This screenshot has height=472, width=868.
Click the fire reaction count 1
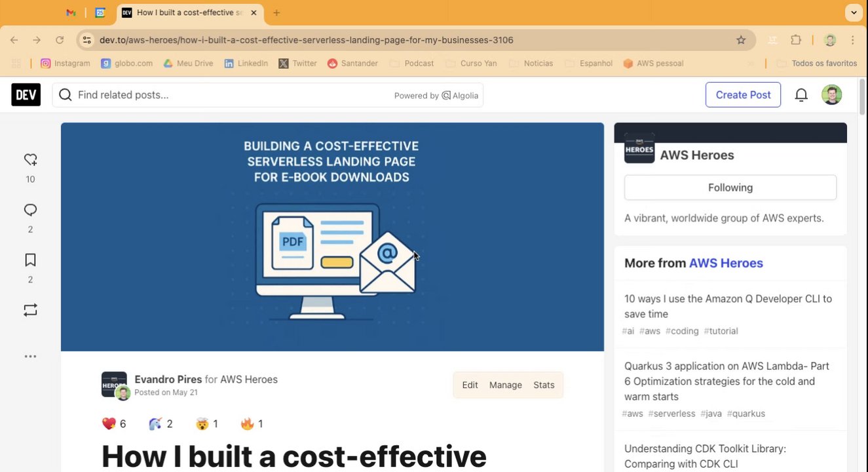point(252,424)
